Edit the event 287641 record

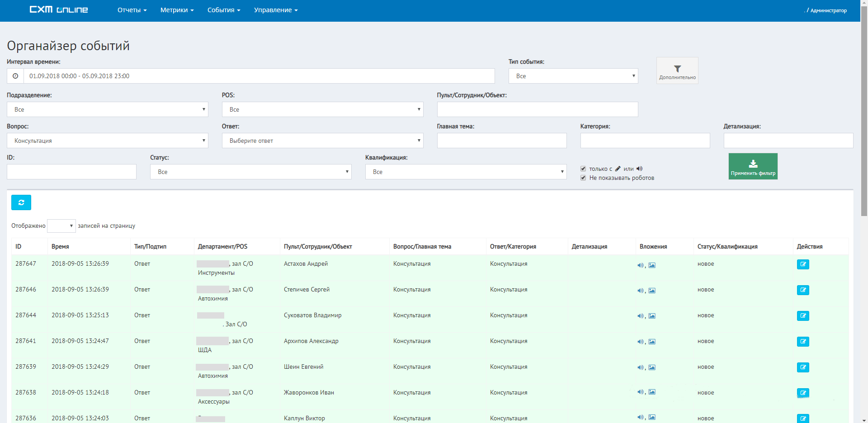pos(803,342)
